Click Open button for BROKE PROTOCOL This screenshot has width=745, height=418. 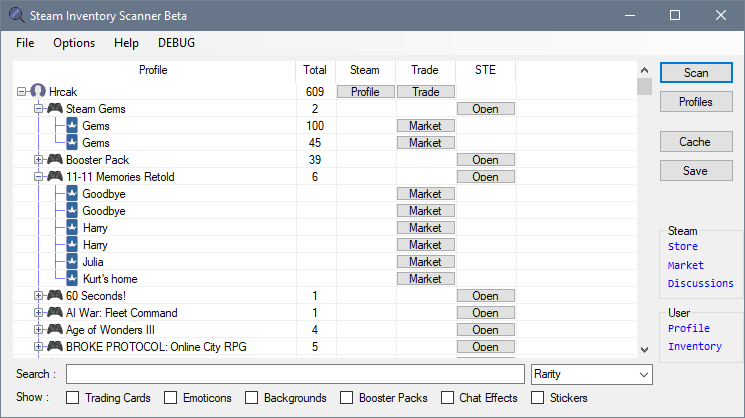tap(486, 347)
